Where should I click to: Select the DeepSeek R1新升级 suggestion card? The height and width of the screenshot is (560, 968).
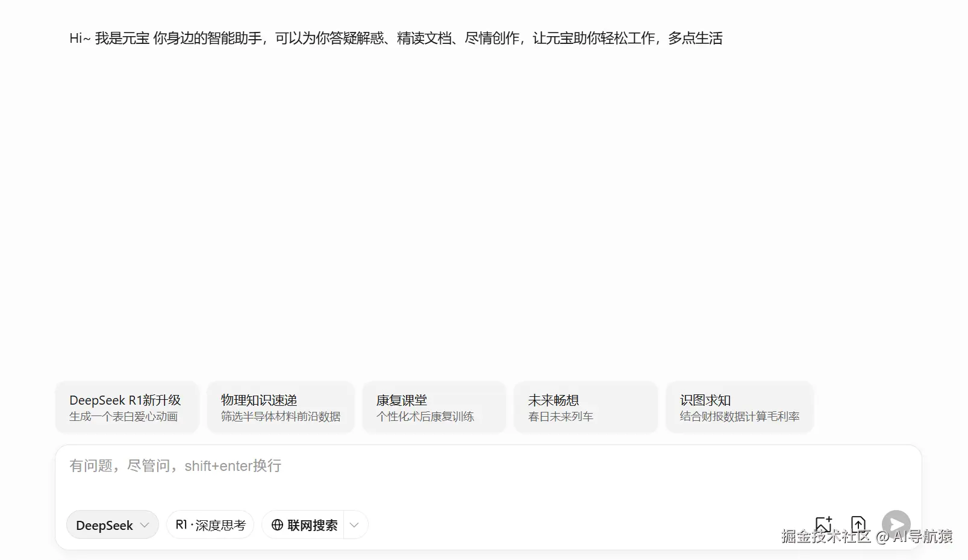(126, 407)
